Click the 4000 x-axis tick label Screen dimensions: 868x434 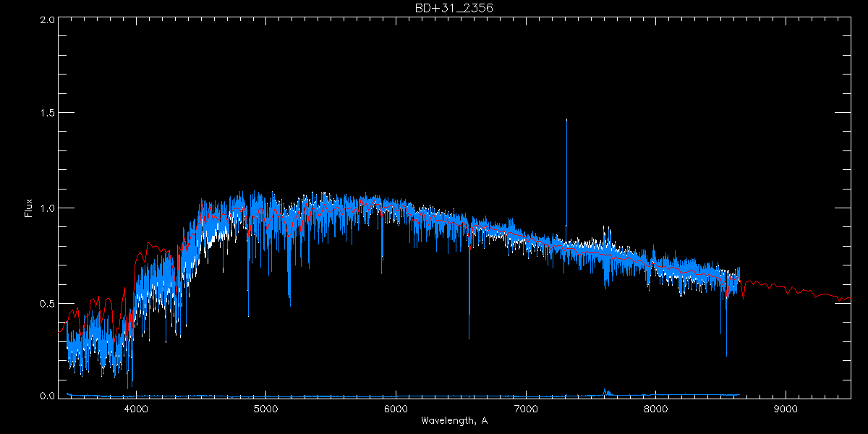point(136,408)
